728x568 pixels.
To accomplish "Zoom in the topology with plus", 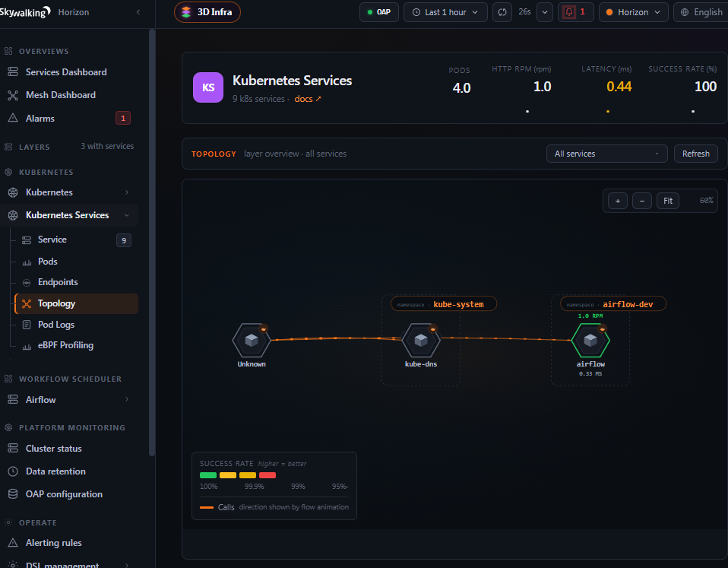I will [x=618, y=201].
